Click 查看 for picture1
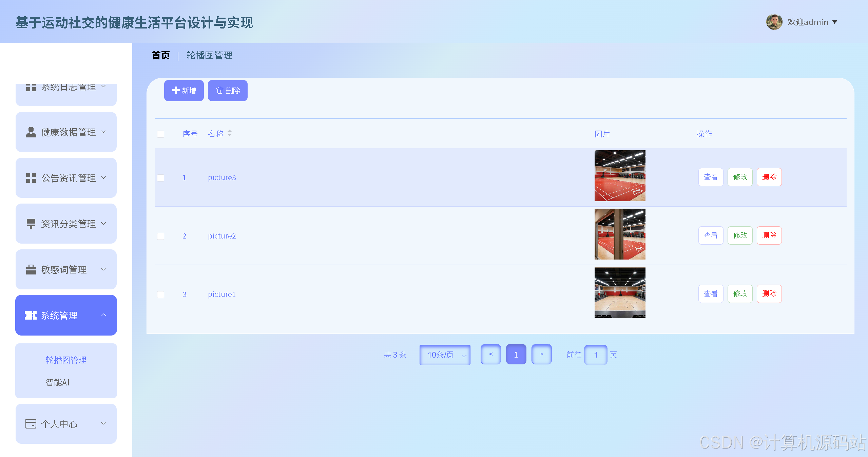 711,294
